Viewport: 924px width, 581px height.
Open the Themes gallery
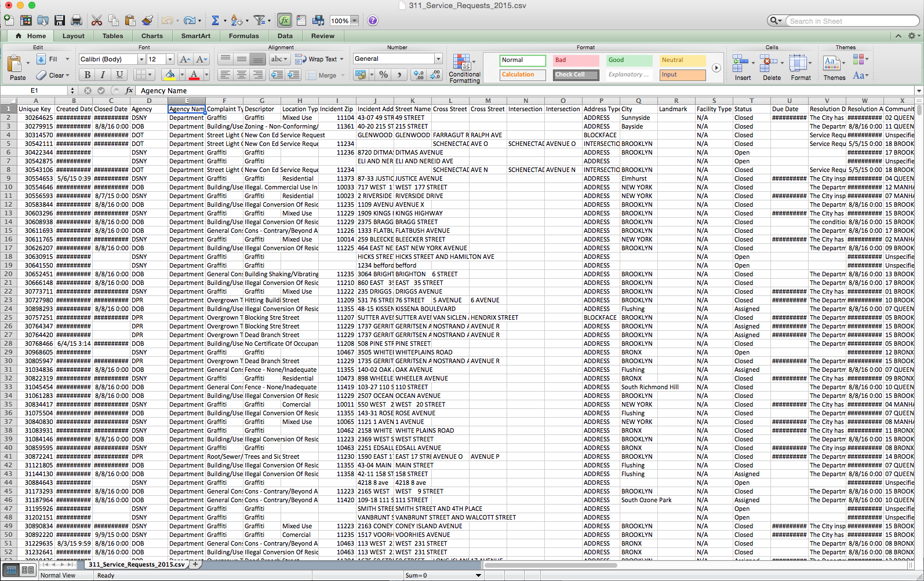(834, 67)
